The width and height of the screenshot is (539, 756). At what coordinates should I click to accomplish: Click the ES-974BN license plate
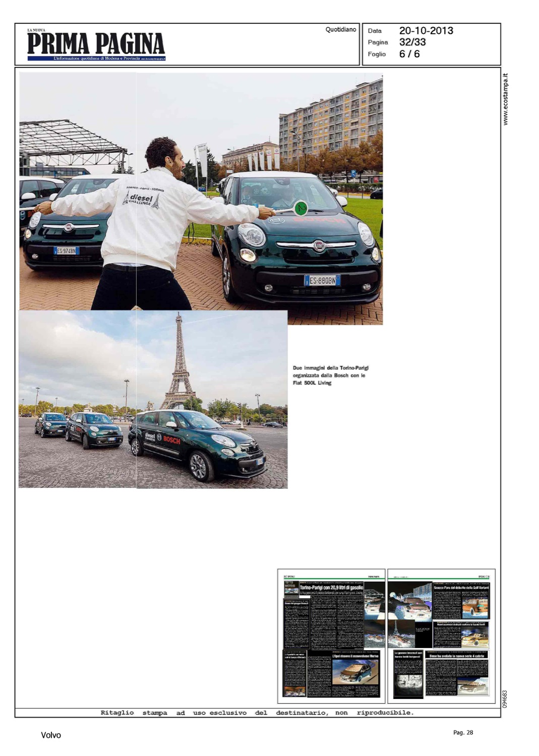click(67, 250)
